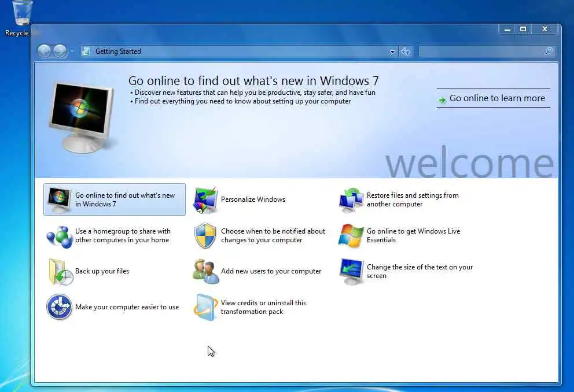Click inside the search box
Image resolution: width=574 pixels, height=392 pixels.
(487, 51)
